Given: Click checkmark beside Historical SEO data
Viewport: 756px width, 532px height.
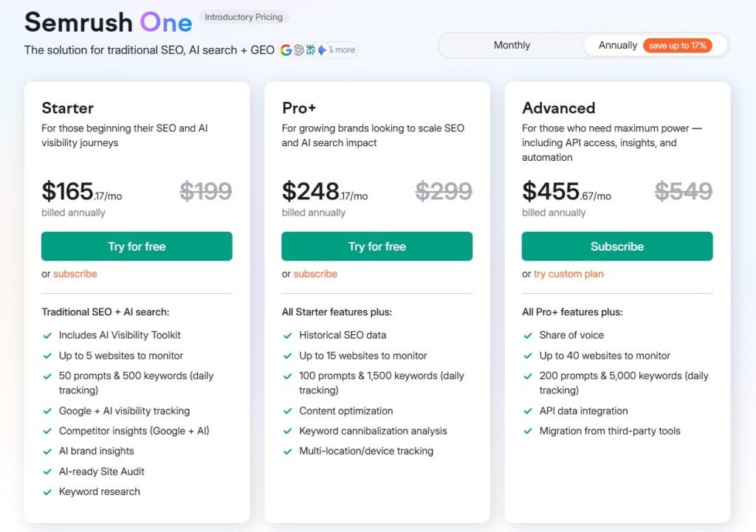Looking at the screenshot, I should point(287,336).
